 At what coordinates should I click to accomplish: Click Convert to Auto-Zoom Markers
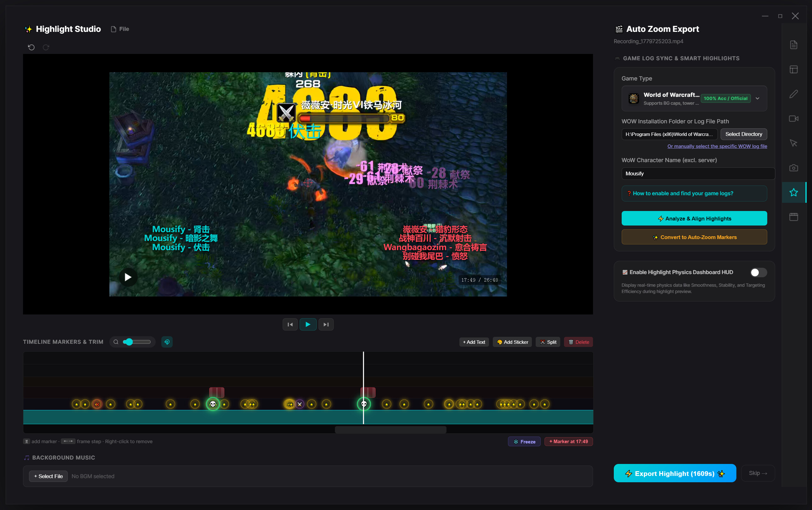click(694, 237)
